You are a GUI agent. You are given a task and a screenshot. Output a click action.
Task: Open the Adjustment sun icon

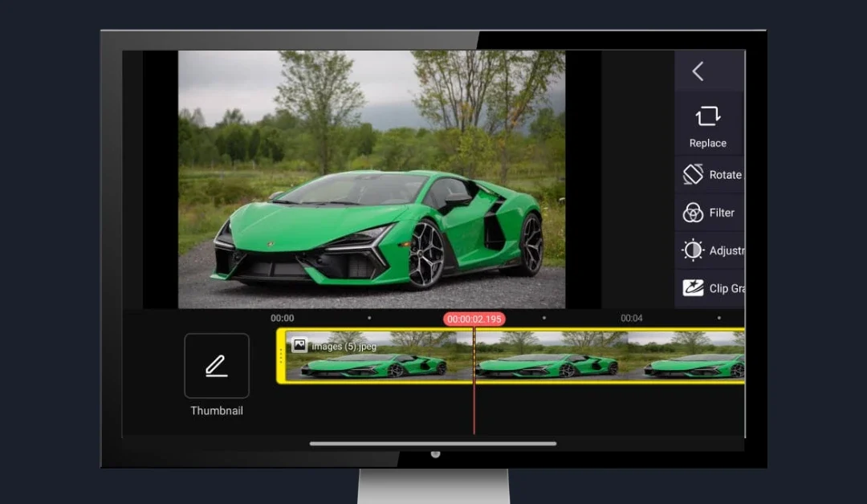tap(693, 250)
